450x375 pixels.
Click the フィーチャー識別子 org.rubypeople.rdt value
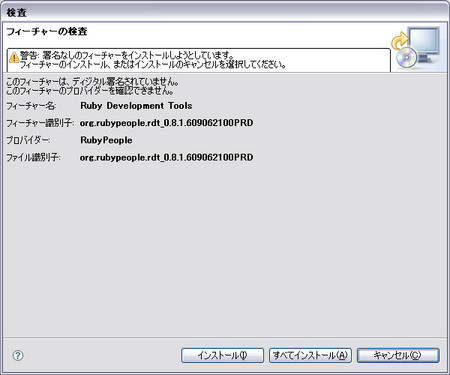[166, 123]
